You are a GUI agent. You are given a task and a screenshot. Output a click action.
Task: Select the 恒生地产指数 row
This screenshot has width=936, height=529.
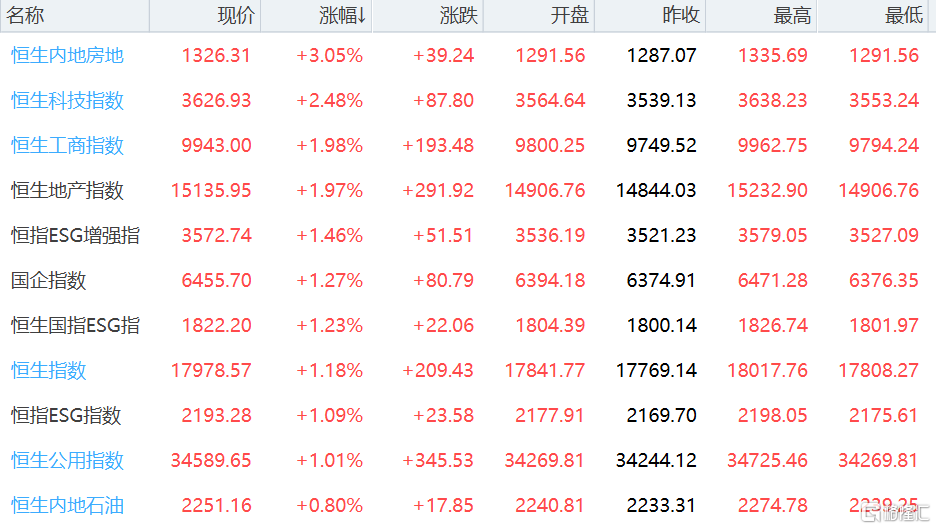pos(67,190)
